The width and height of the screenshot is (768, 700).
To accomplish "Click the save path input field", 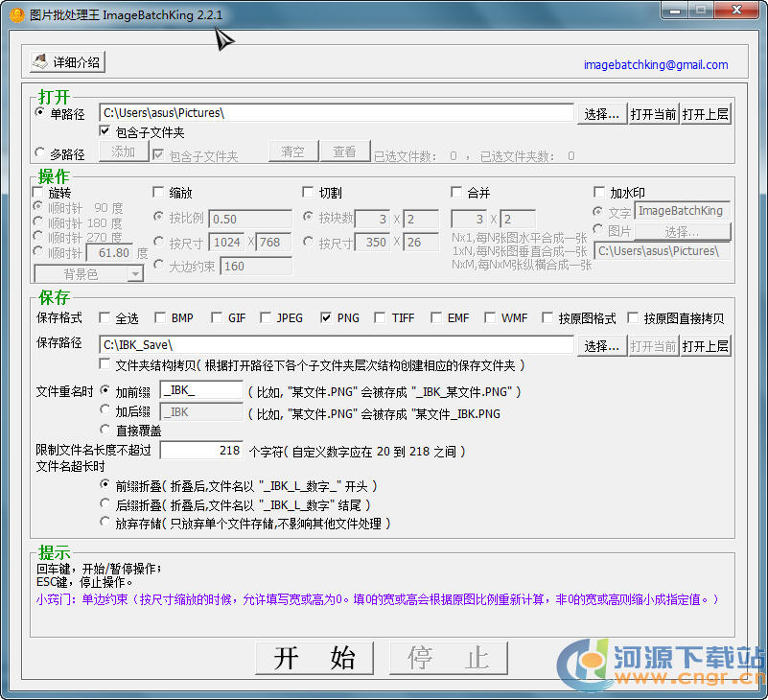I will click(336, 345).
